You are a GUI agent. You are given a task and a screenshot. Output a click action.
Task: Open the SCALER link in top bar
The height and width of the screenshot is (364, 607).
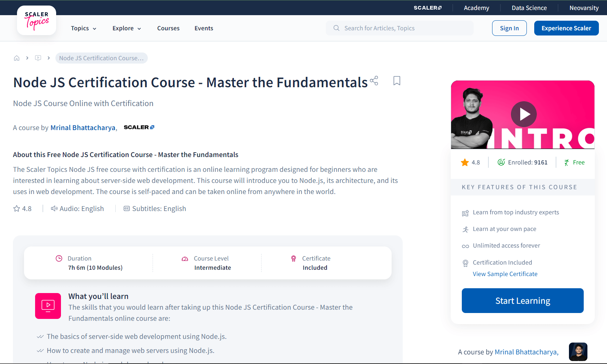(x=427, y=8)
